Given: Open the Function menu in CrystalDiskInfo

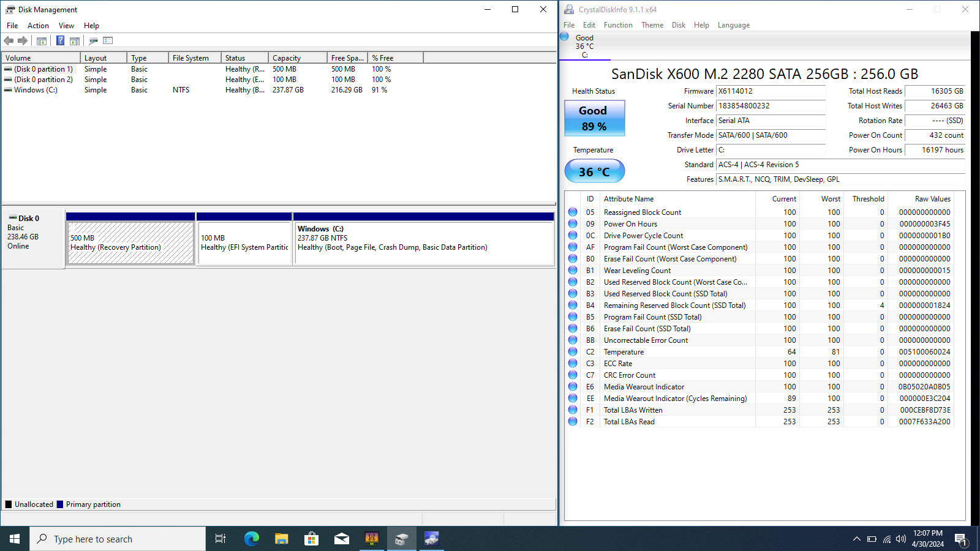Looking at the screenshot, I should coord(618,25).
